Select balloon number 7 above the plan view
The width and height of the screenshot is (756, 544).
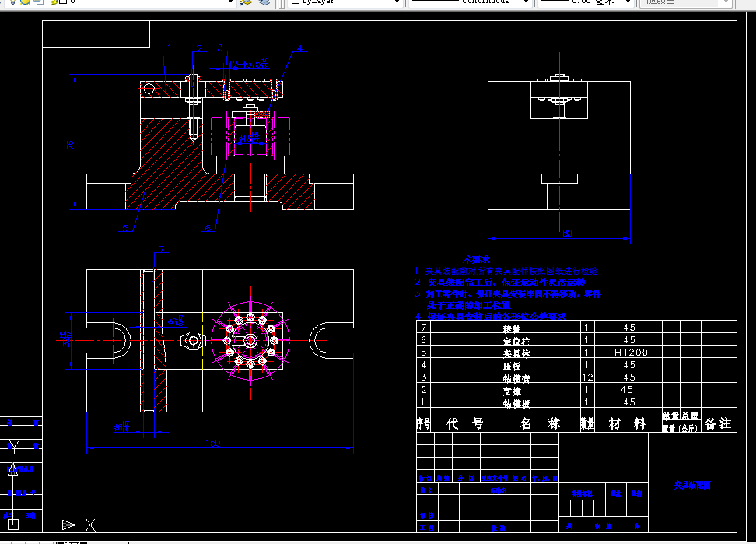point(162,249)
